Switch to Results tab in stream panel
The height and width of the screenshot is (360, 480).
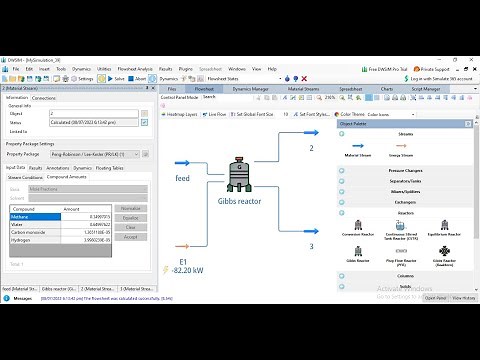(35, 168)
